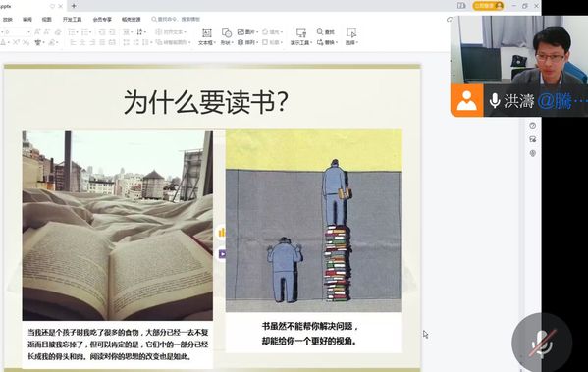Click the bottom icon in right sidebar
Image resolution: width=588 pixels, height=372 pixels.
(x=532, y=153)
